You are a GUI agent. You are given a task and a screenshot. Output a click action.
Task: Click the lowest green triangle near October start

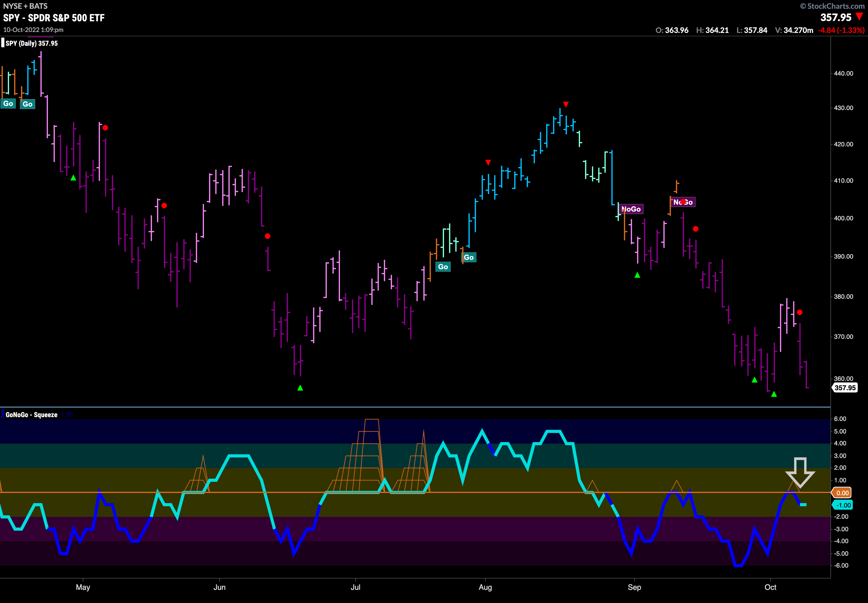click(774, 394)
